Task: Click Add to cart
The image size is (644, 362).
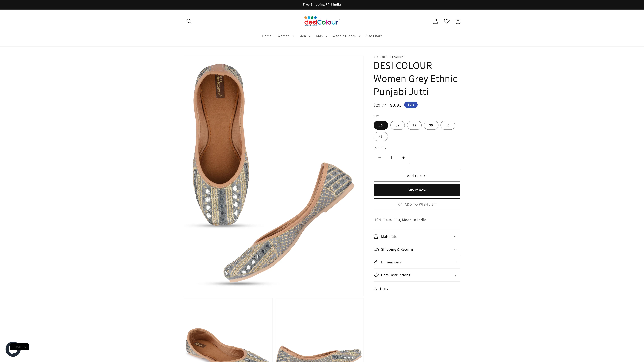Action: pyautogui.click(x=416, y=175)
